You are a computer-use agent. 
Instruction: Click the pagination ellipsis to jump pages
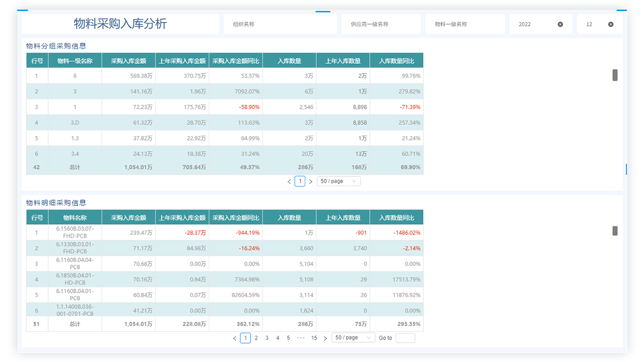tap(301, 338)
